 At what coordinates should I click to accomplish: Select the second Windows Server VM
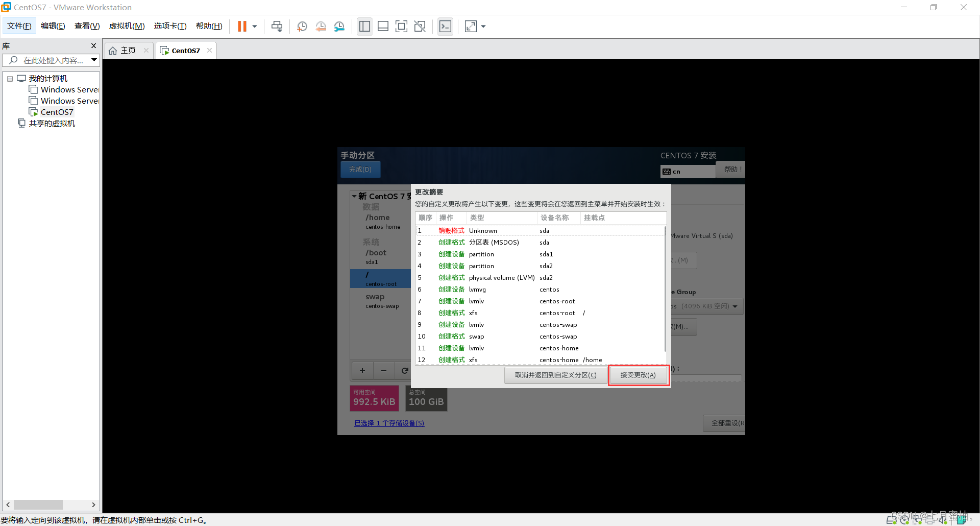(64, 101)
